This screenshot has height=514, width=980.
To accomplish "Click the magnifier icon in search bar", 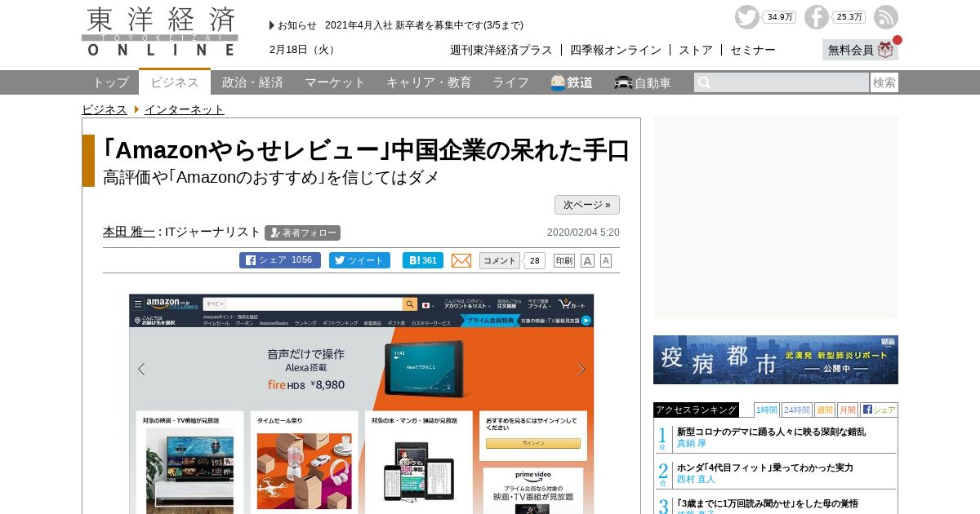I will point(704,82).
